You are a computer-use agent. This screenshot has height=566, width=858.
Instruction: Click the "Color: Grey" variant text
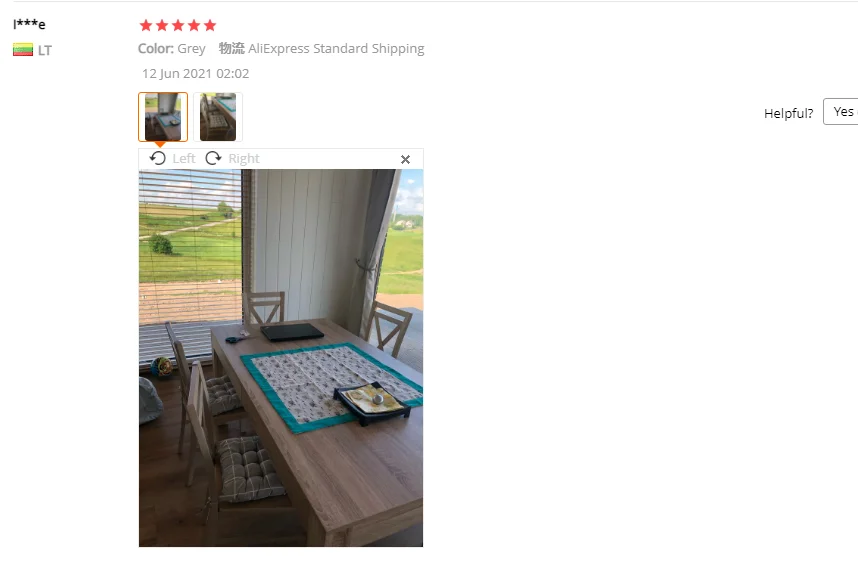tap(172, 49)
